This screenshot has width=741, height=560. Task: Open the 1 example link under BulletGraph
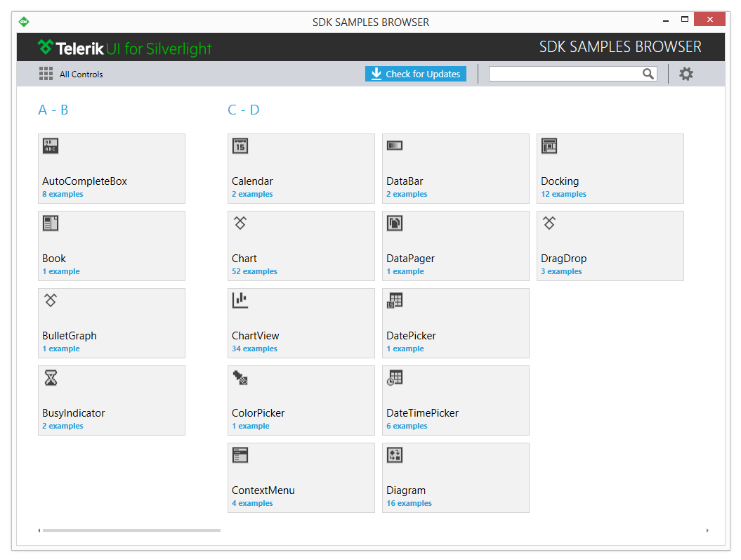[x=61, y=349]
